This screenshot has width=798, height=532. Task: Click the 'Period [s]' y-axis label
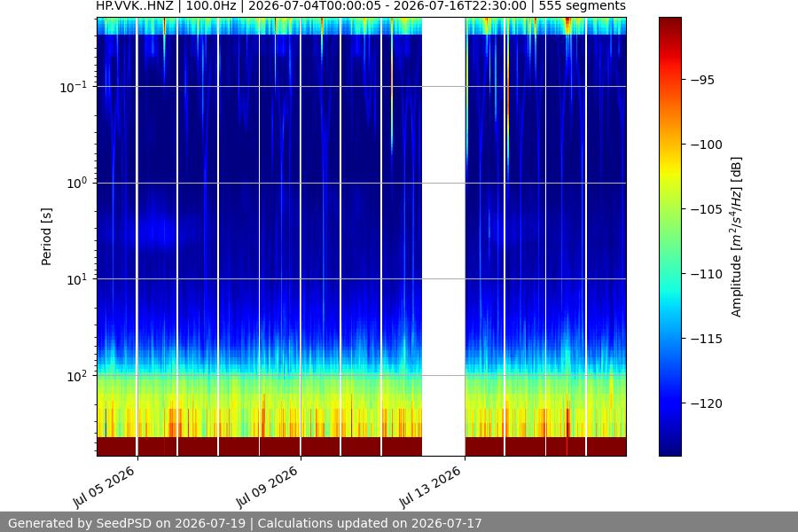pos(46,237)
